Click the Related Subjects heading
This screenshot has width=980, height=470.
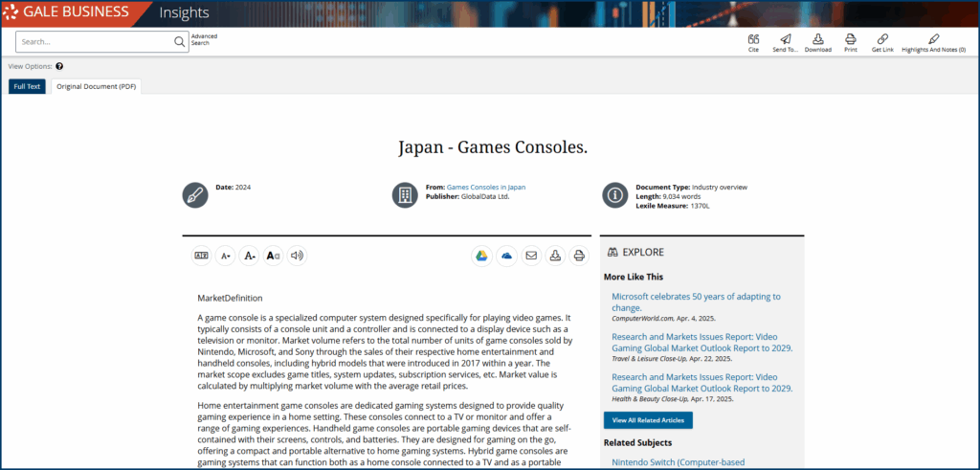637,442
